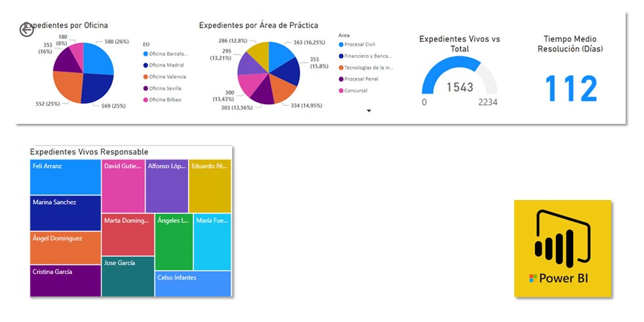
Task: Select Oficina Valencia legend entry
Action: pos(167,77)
